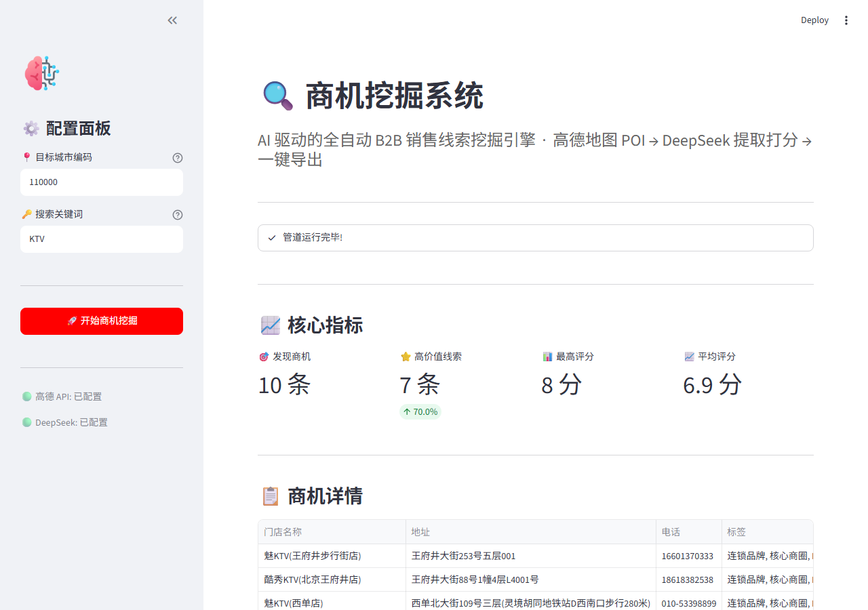Click the 电话 column header
This screenshot has width=868, height=610.
point(689,532)
